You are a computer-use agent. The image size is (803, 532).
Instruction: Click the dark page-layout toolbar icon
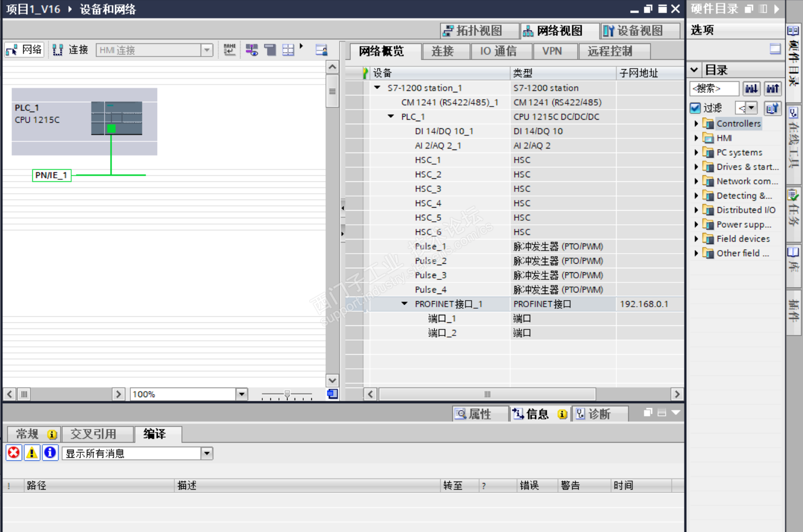pyautogui.click(x=270, y=50)
